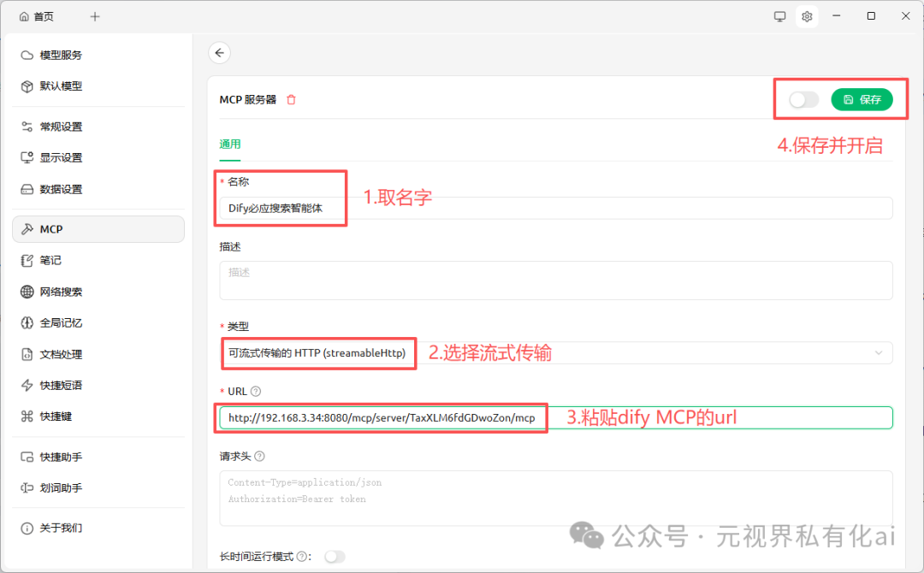Show help tooltip next to URL label
The width and height of the screenshot is (924, 573).
pos(256,392)
